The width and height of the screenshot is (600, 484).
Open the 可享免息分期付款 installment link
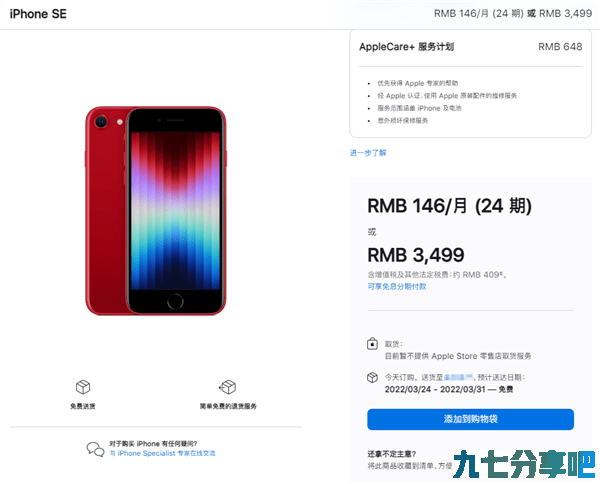[397, 286]
